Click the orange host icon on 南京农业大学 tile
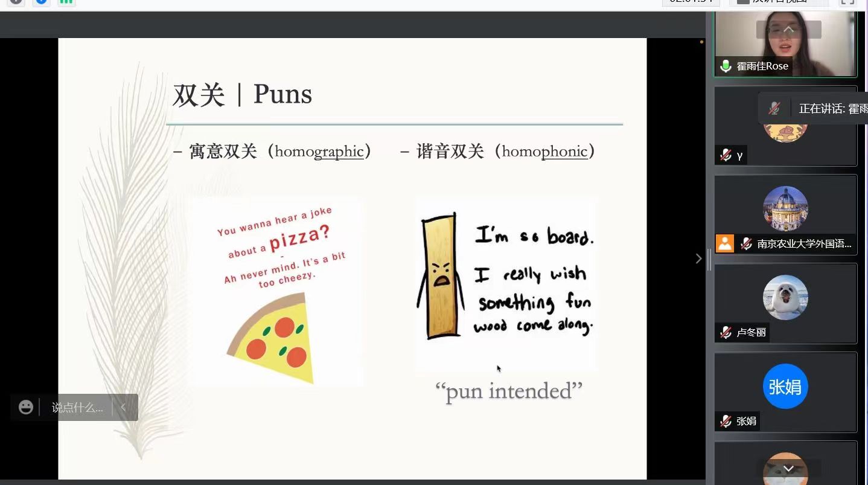This screenshot has width=868, height=485. pyautogui.click(x=725, y=243)
